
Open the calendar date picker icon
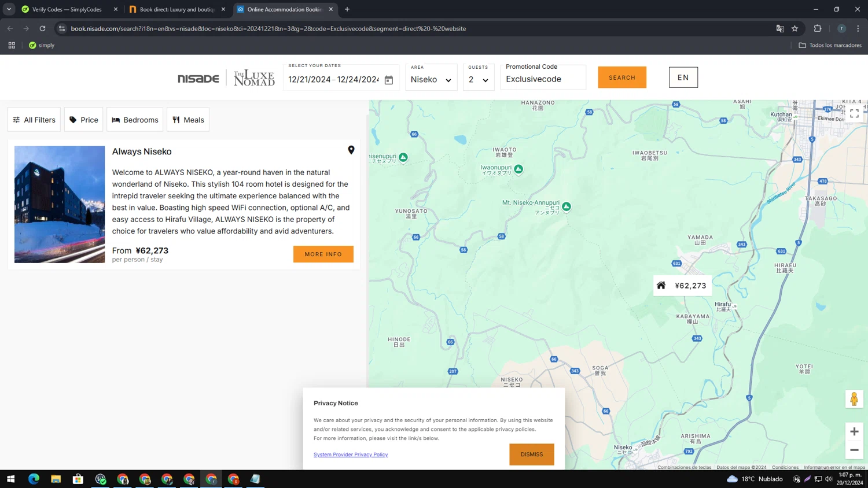389,80
